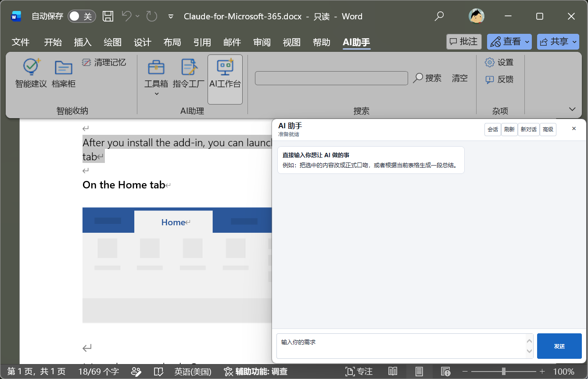Switch to the 审阅 ribbon tab
The height and width of the screenshot is (379, 588).
[262, 42]
